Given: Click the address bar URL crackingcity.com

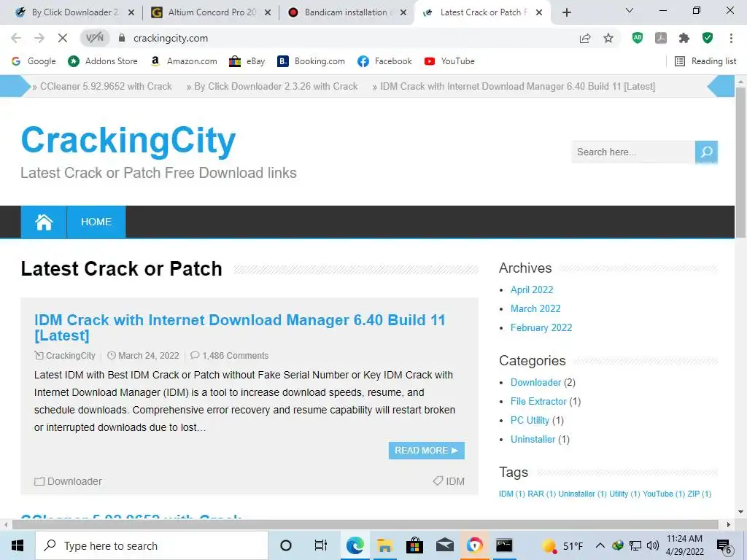Looking at the screenshot, I should 171,38.
